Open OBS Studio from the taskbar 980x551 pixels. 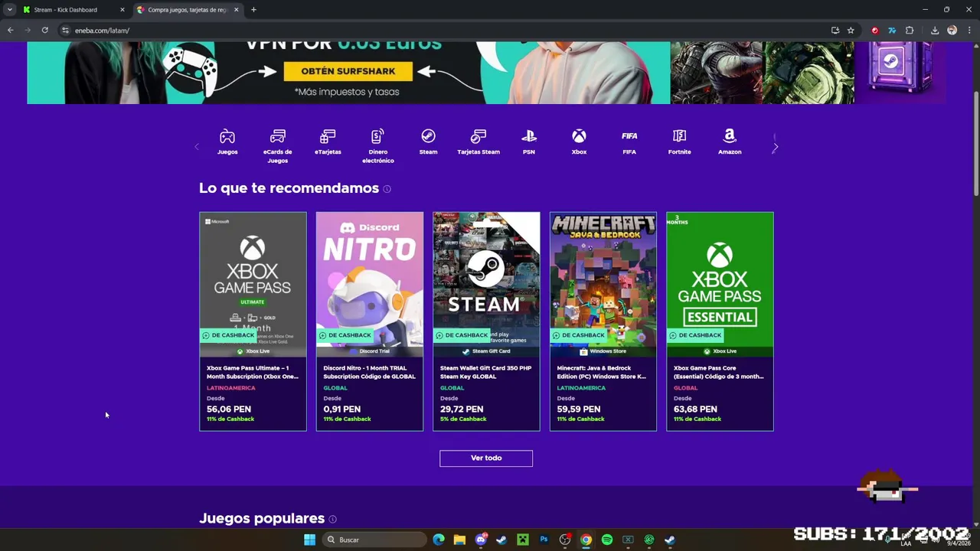(x=565, y=540)
